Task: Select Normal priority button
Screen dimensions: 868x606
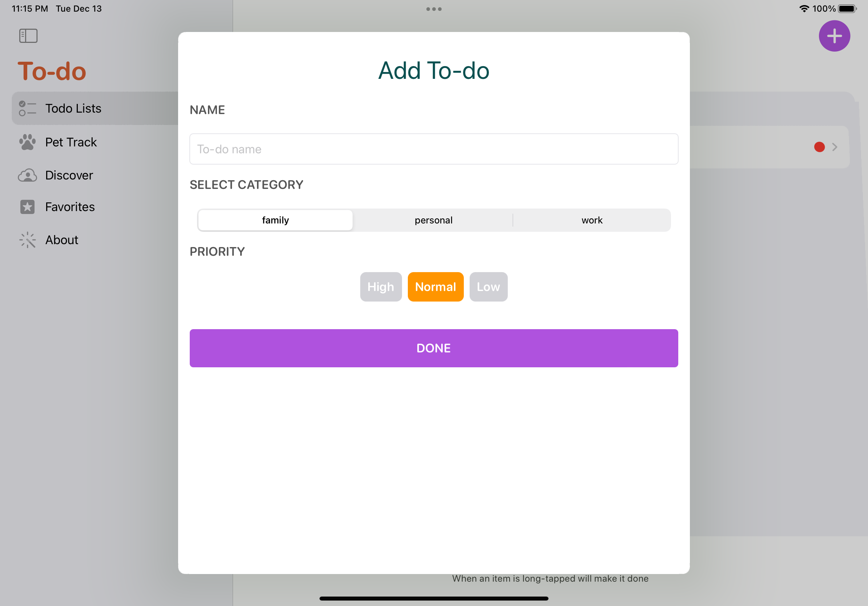Action: pos(435,287)
